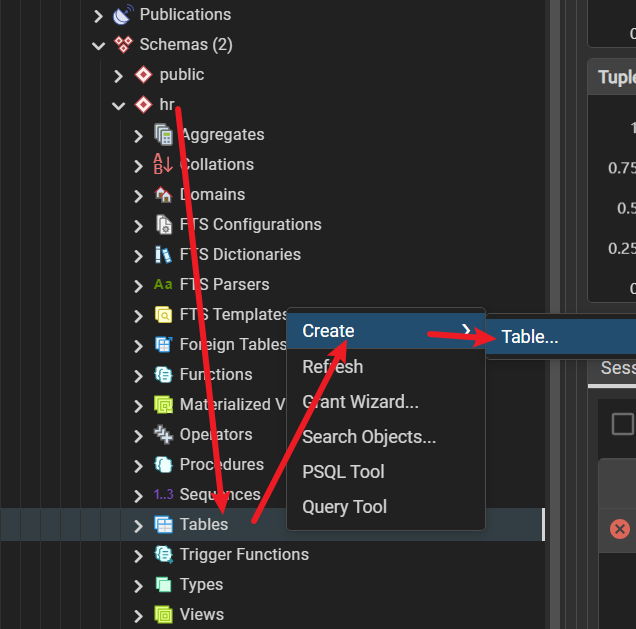This screenshot has height=629, width=636.
Task: Click the Domains node icon
Action: [x=163, y=195]
